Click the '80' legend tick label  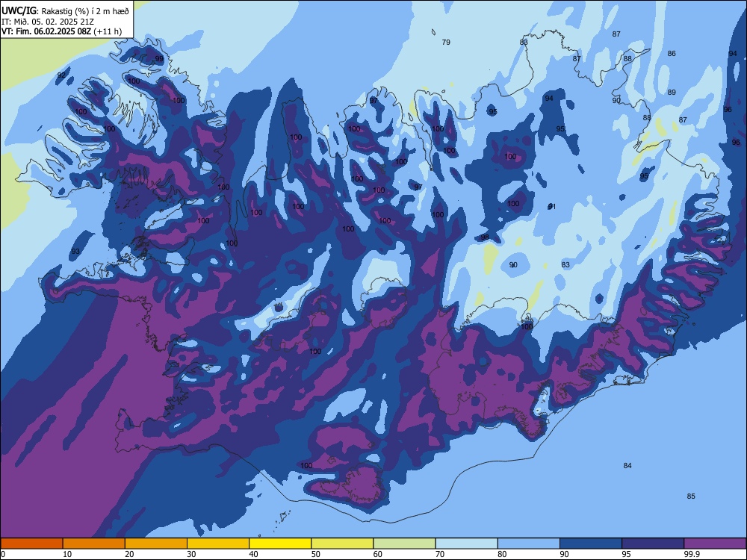(502, 554)
